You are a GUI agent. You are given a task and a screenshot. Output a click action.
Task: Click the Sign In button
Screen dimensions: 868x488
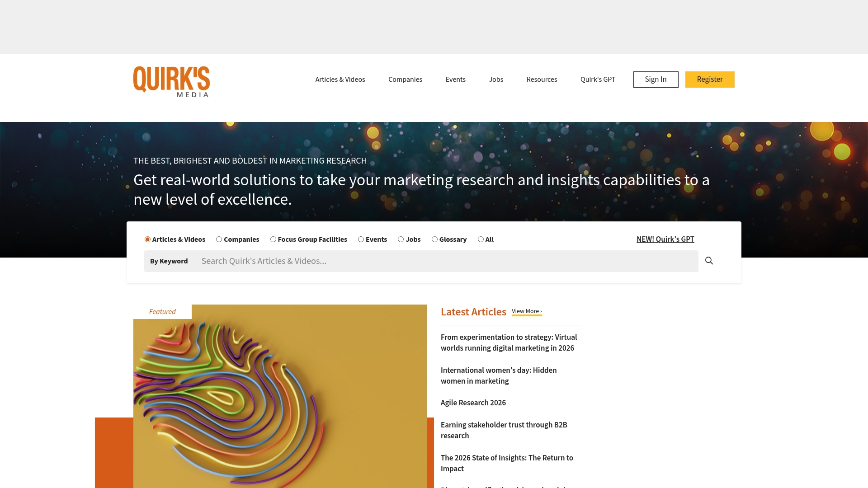656,79
